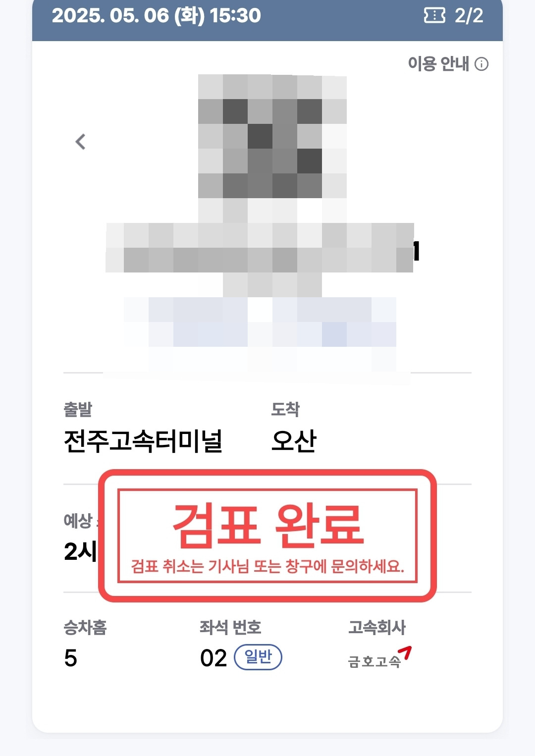Select the 일반 seat class badge
This screenshot has height=756, width=535.
point(258,657)
